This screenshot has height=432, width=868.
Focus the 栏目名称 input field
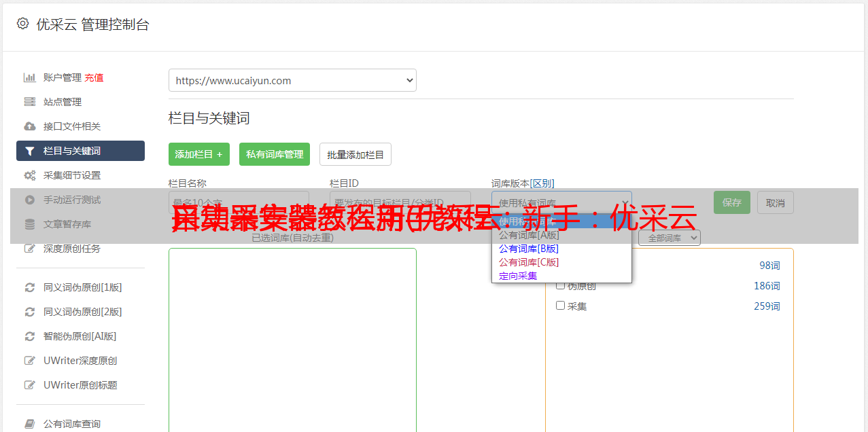click(239, 202)
